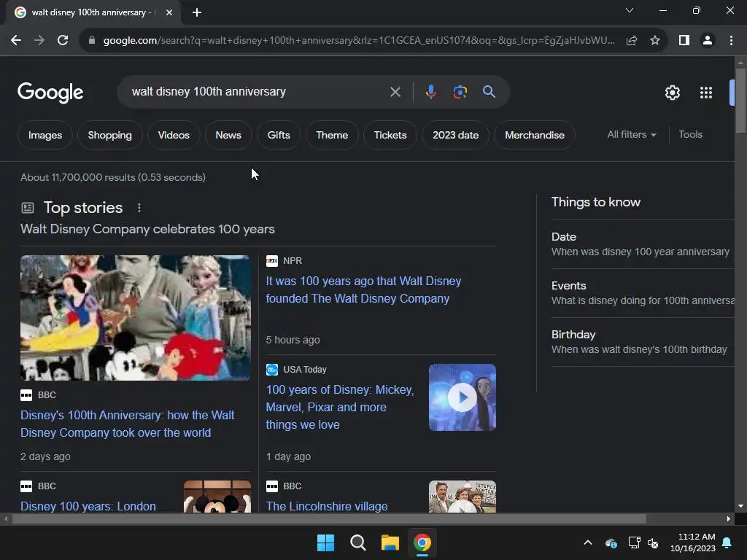Image resolution: width=747 pixels, height=560 pixels.
Task: Open the Mickey Mouse story thumbnail
Action: (x=217, y=497)
